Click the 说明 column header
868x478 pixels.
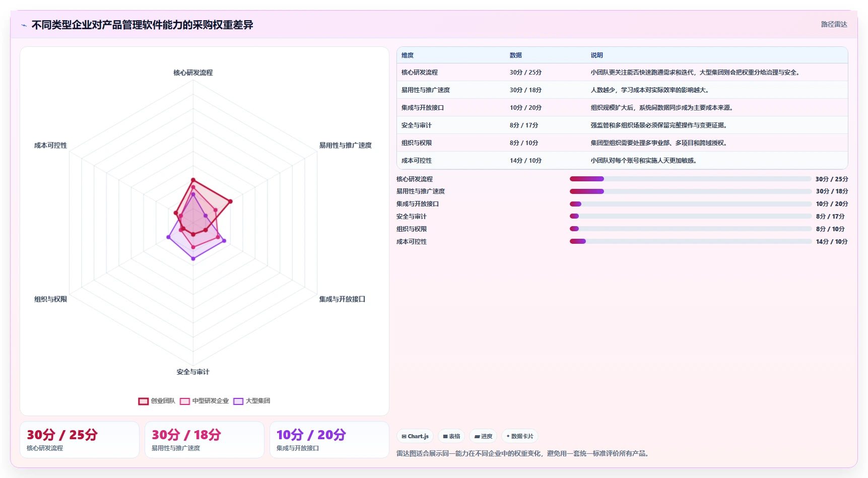596,55
